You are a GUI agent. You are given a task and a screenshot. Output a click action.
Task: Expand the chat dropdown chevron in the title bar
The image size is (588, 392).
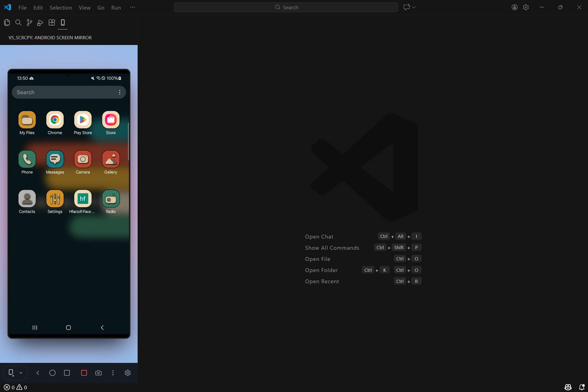coord(414,7)
